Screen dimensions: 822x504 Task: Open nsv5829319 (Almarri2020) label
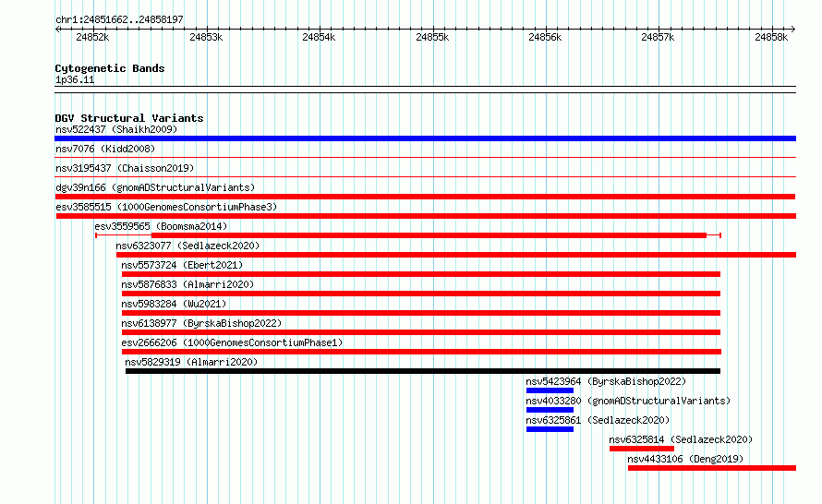[x=191, y=362]
